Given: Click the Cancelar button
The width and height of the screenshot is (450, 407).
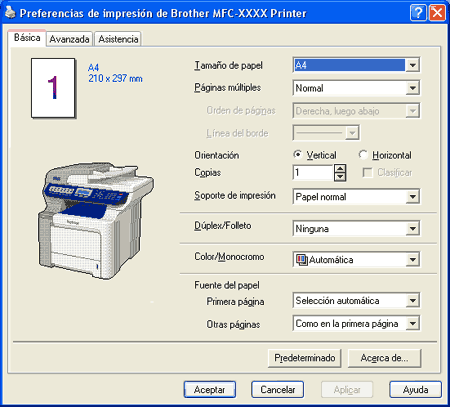Looking at the screenshot, I should (x=278, y=389).
